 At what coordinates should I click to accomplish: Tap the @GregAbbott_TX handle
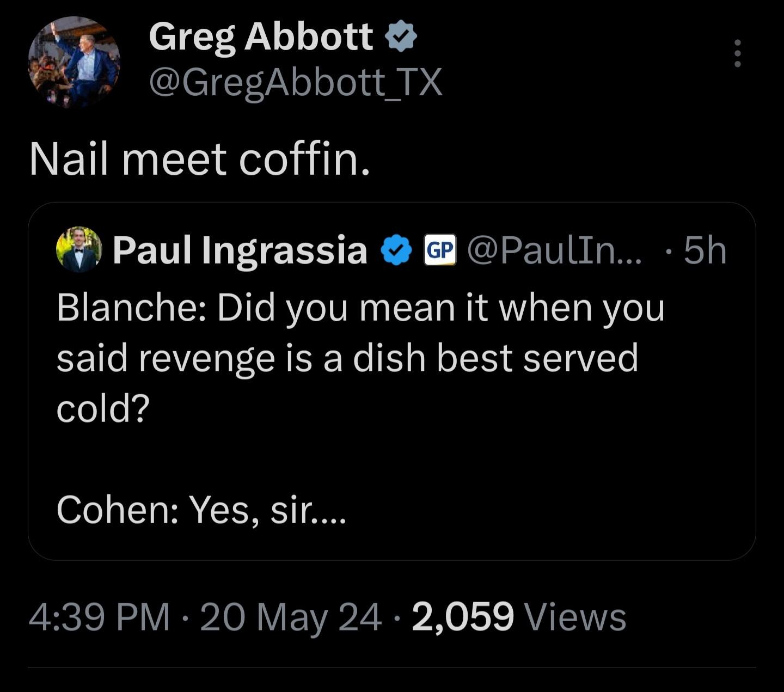[295, 82]
